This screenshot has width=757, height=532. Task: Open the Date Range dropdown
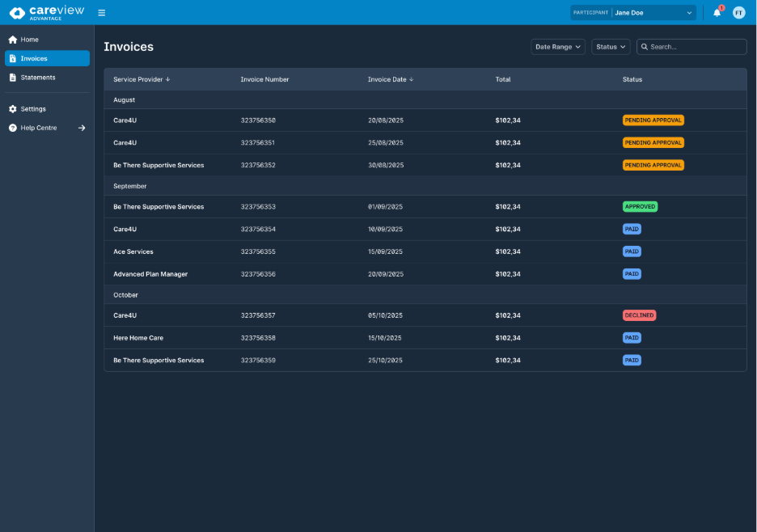pos(558,47)
